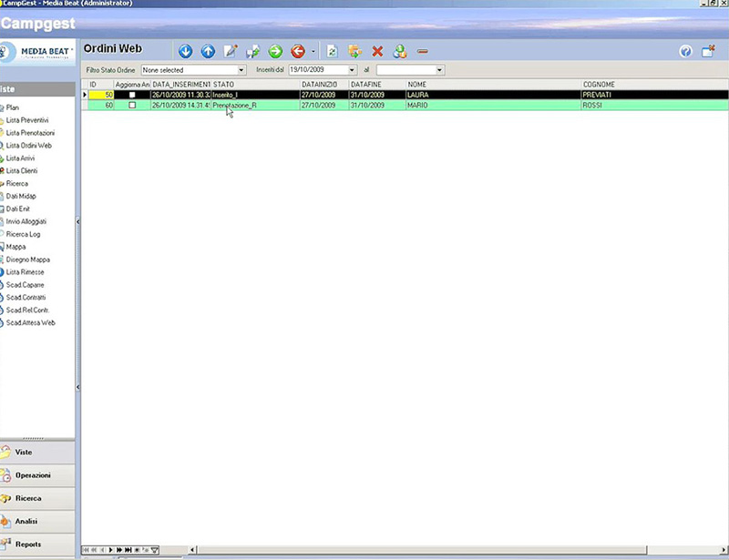Click the users/customers toolbar icon
The image size is (729, 560).
pyautogui.click(x=400, y=51)
